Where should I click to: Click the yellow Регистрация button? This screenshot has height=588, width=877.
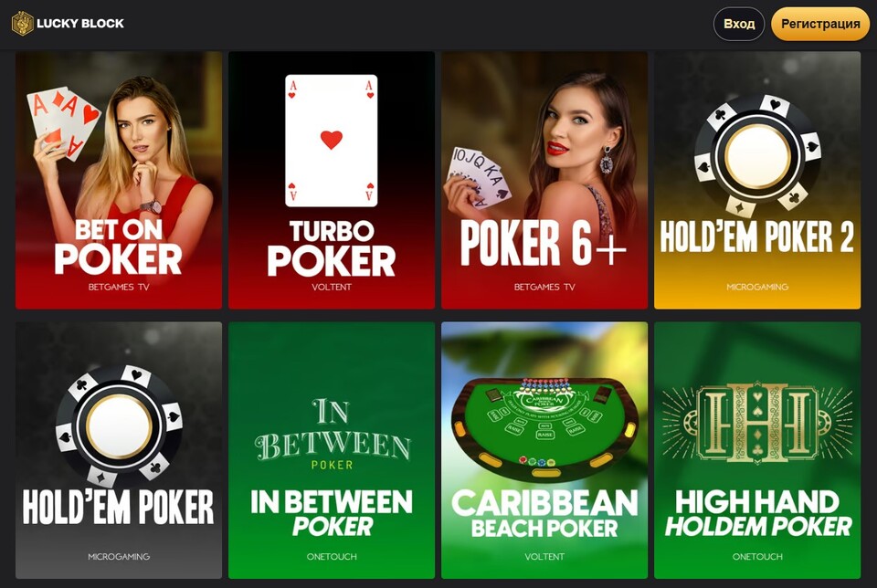pos(820,24)
